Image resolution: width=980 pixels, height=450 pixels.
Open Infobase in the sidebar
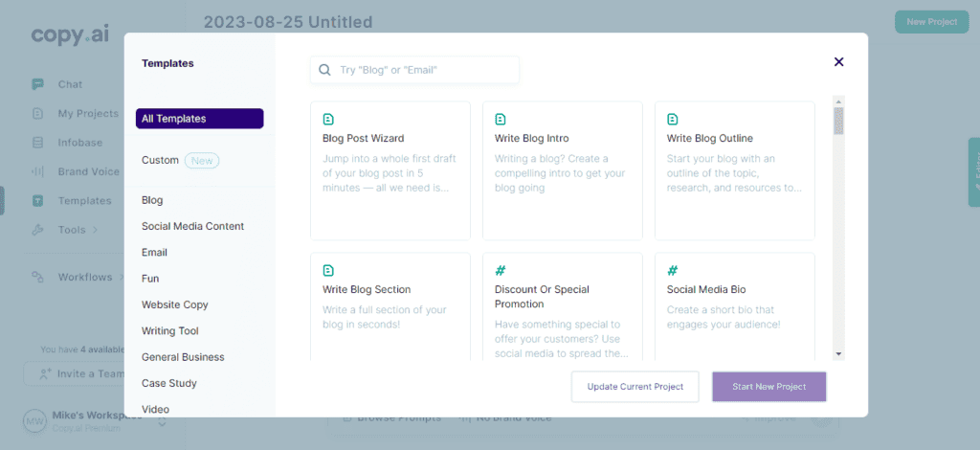pos(80,143)
